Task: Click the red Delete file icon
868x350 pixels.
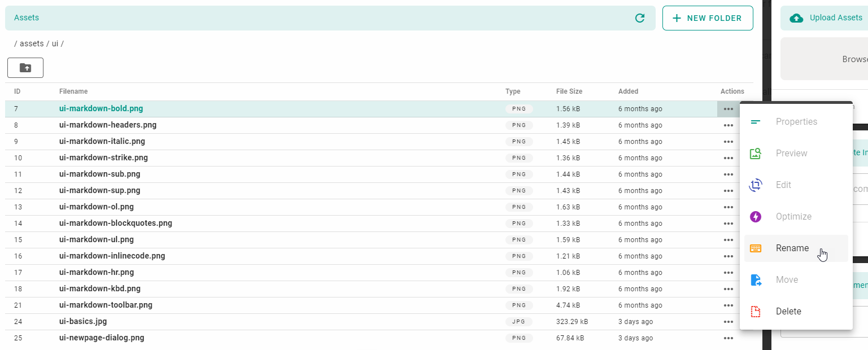Action: [x=755, y=312]
